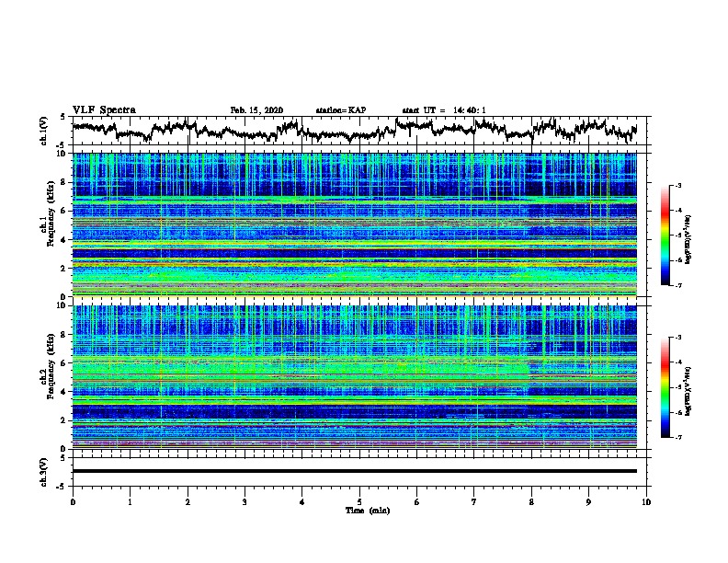Click the "4" time-axis tick label
This screenshot has height=563, width=728.
coord(302,501)
